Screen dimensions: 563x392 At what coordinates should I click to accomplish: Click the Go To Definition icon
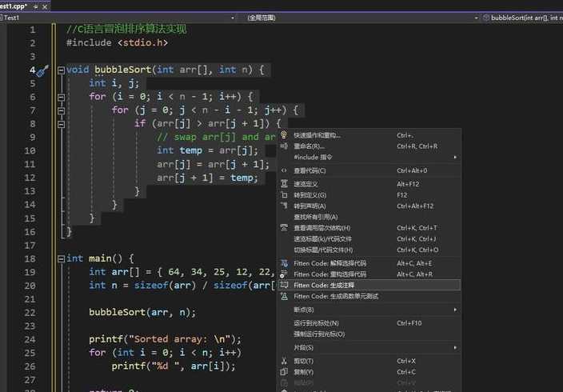284,195
